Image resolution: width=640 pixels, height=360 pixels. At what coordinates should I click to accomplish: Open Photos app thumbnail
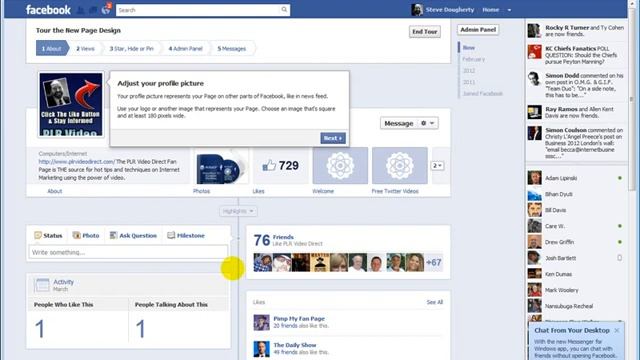[x=221, y=166]
